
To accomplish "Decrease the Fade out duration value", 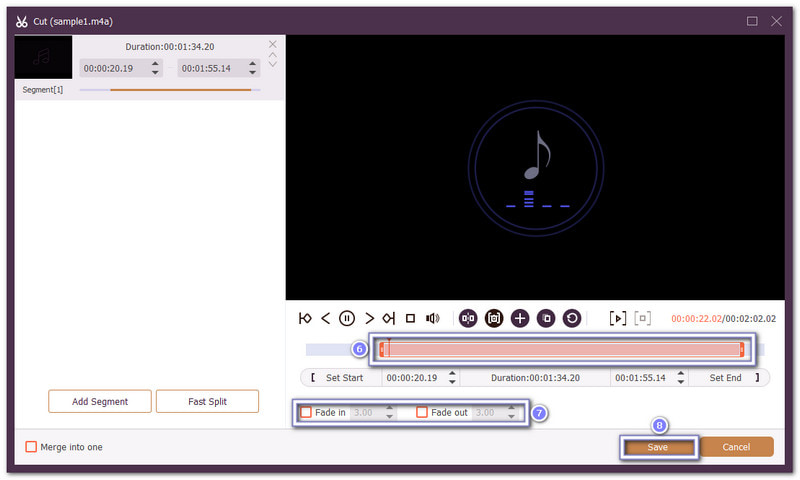I will 511,417.
